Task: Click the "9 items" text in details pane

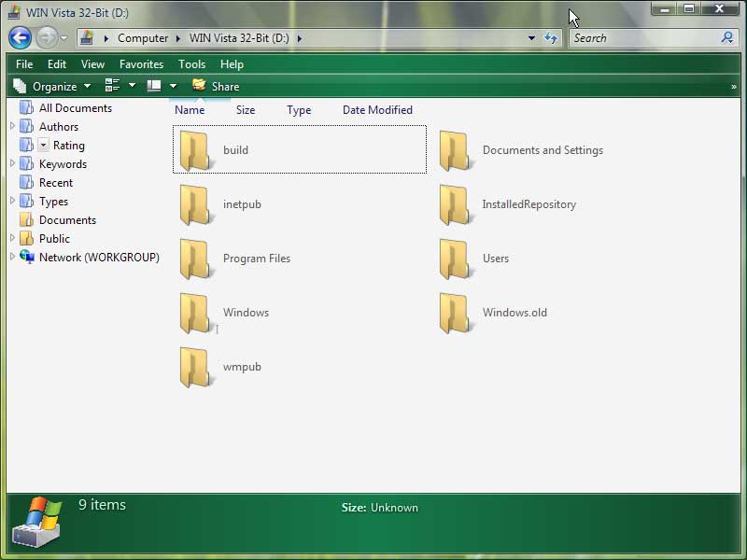Action: [103, 505]
